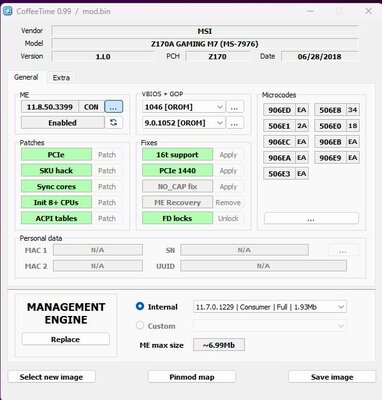This screenshot has height=400, width=382.
Task: Open ellipsis button next to GOP 9.0.1052
Action: point(235,123)
